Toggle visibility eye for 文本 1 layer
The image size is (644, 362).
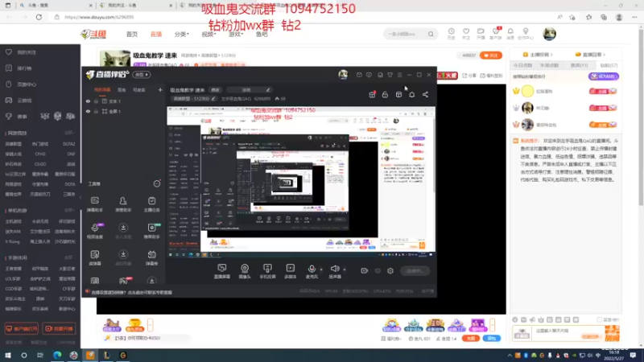88,101
